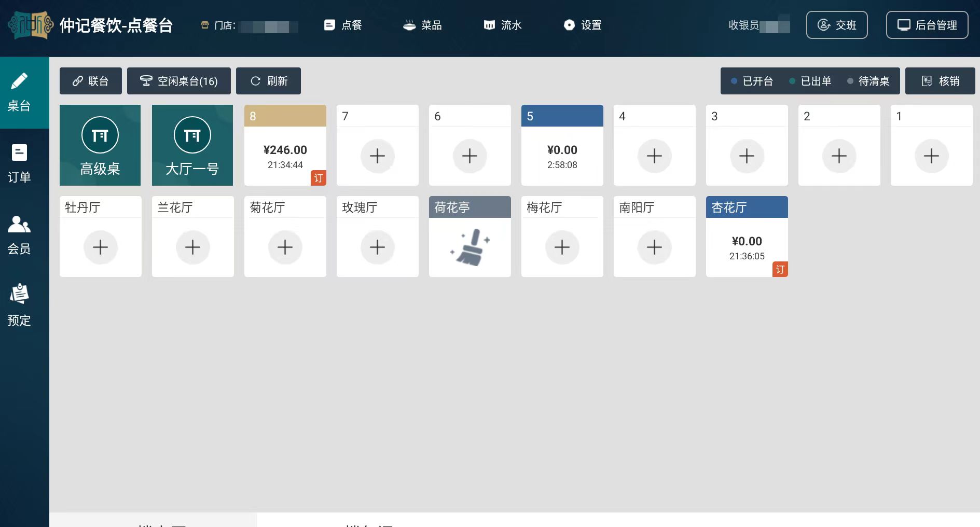Open the 点餐 menu item
The image size is (980, 527).
[343, 25]
